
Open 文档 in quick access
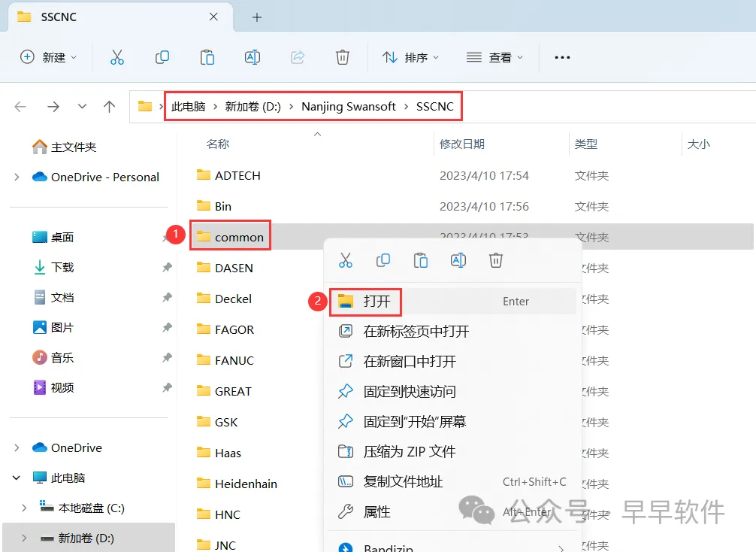[53, 297]
